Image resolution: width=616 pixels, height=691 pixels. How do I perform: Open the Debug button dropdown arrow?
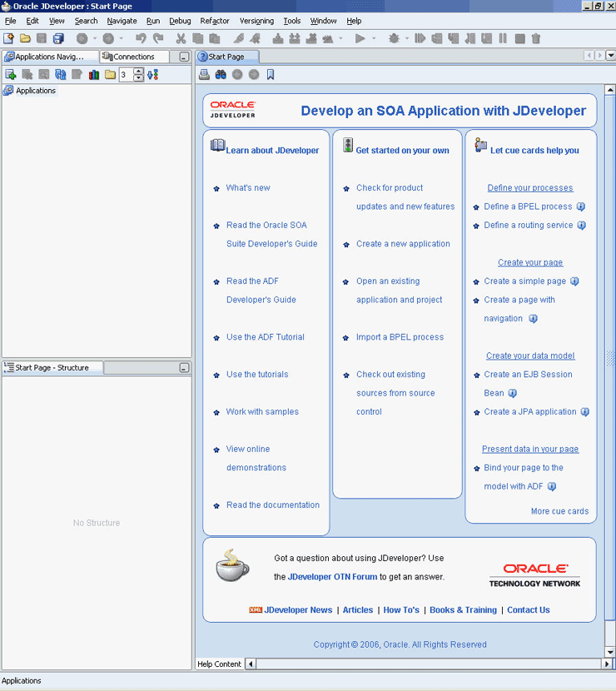407,38
